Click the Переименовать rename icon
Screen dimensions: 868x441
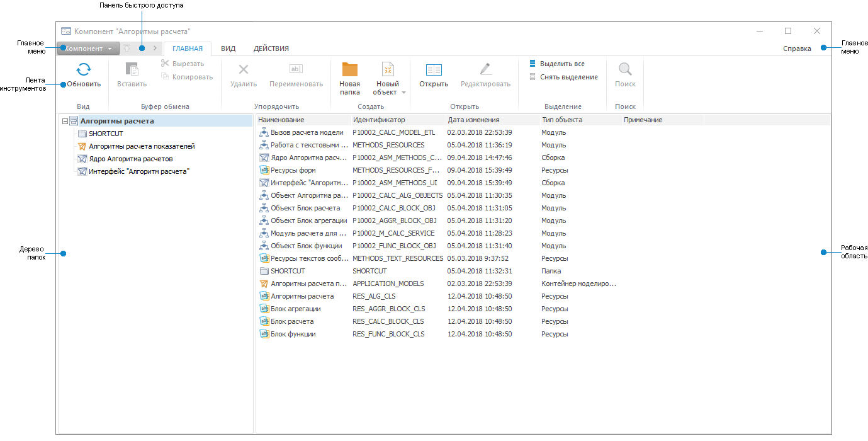[296, 69]
